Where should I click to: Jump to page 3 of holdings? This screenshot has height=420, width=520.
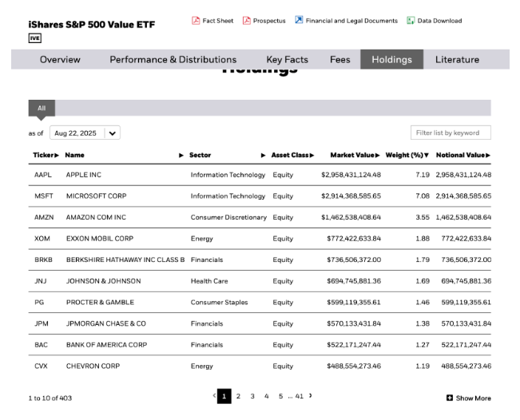click(x=252, y=396)
